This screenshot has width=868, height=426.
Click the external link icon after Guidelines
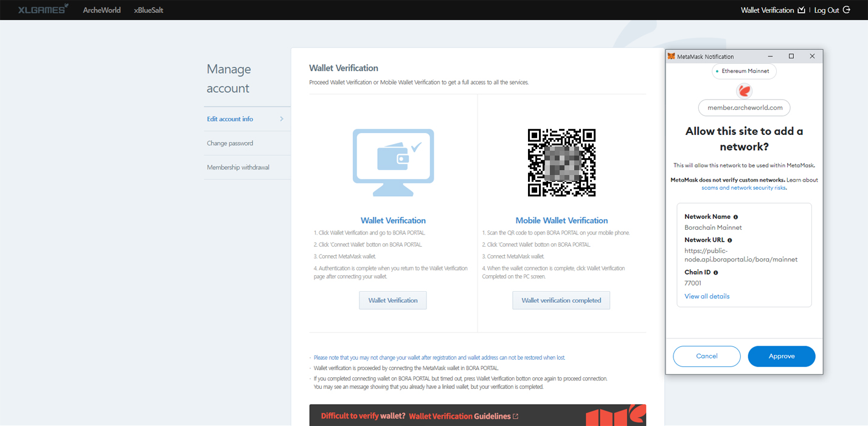click(x=516, y=416)
